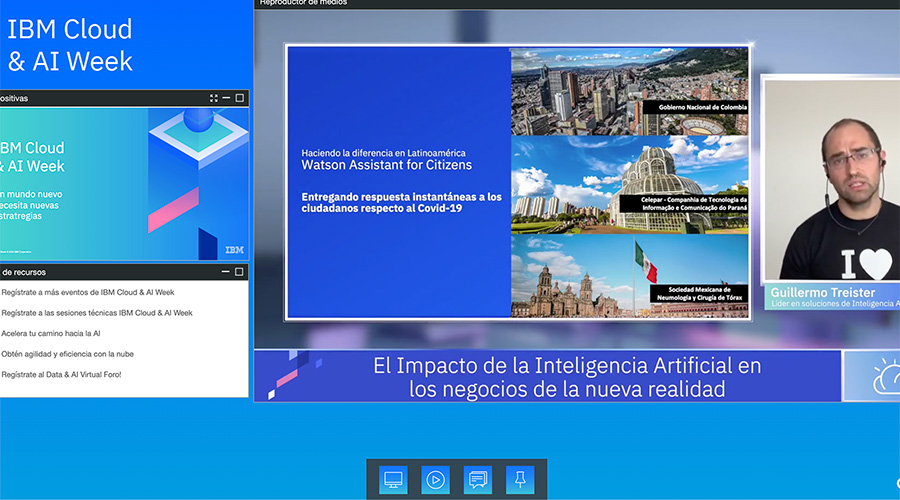Open 'Obtén agilidad y eficiencia con la nube'
This screenshot has width=900, height=500.
pos(67,354)
